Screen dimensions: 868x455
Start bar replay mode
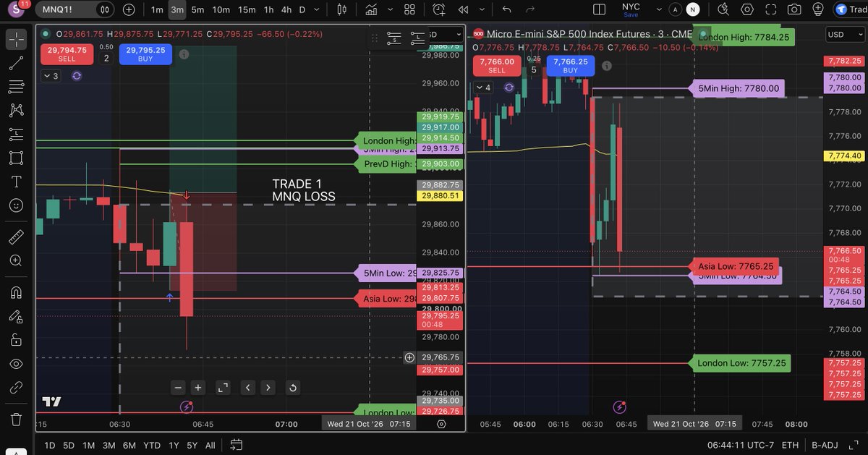pyautogui.click(x=463, y=10)
